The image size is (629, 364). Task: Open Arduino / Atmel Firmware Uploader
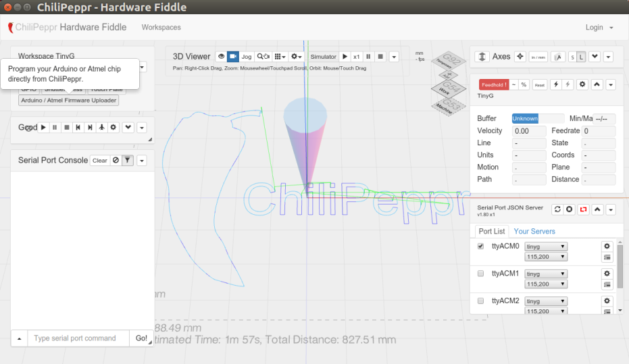[x=69, y=100]
